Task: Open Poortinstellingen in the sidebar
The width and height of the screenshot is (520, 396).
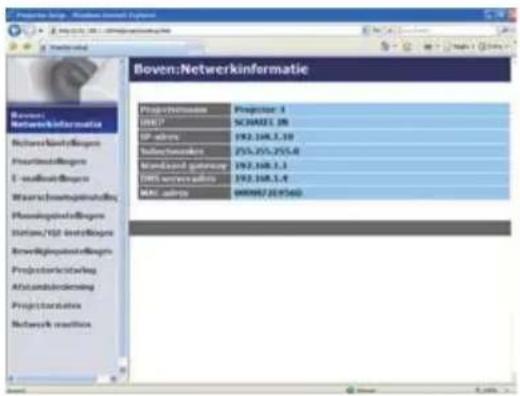Action: point(49,162)
